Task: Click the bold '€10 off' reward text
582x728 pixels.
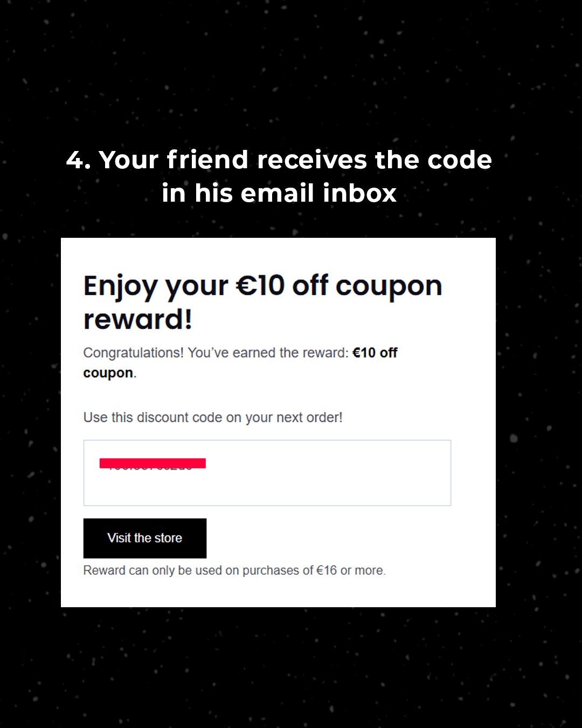Action: point(375,353)
